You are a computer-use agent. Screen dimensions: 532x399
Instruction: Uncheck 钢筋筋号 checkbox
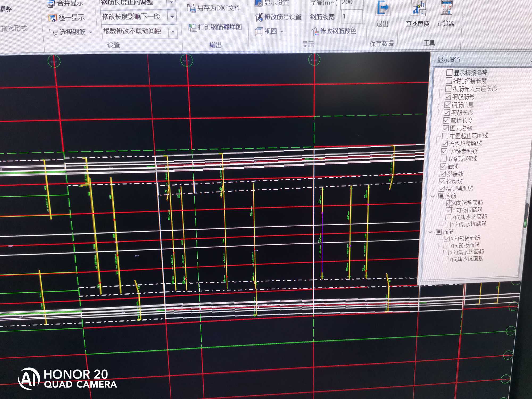pos(448,97)
